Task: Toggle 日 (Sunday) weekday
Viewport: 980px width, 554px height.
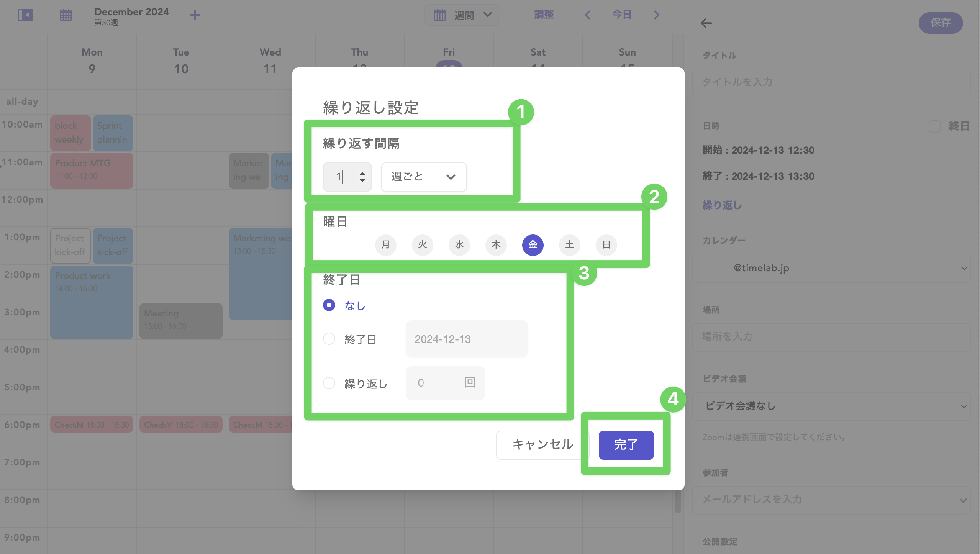Action: point(606,245)
